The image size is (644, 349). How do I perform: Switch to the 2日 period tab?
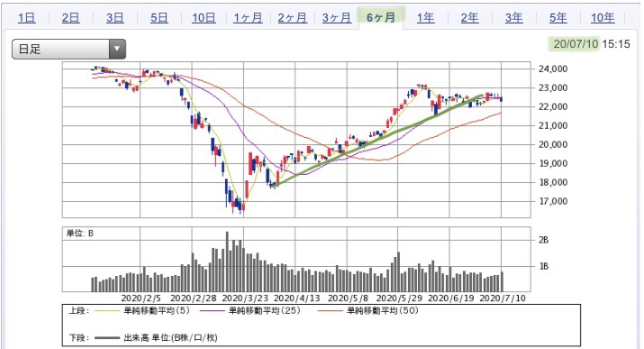tap(70, 18)
